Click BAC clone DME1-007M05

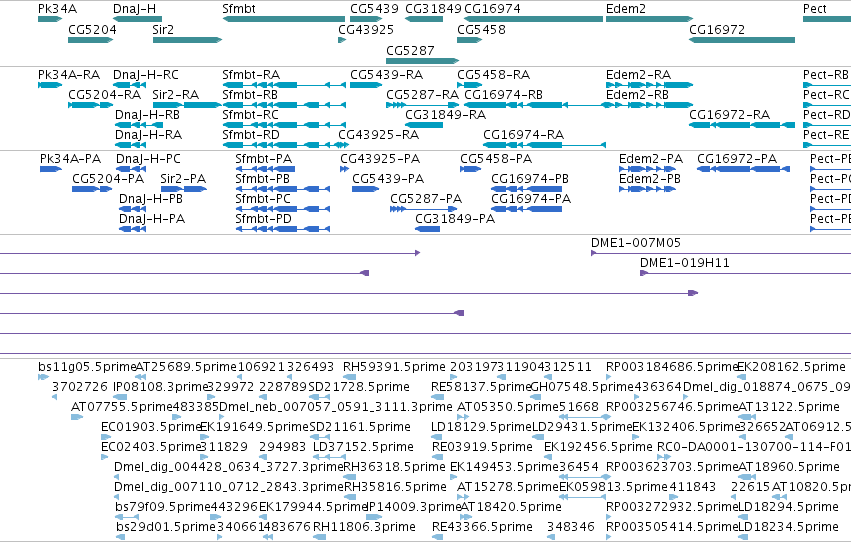[721, 253]
